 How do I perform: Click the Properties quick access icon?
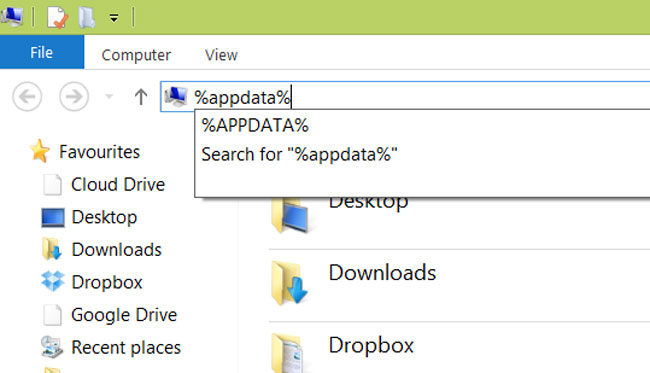point(57,17)
